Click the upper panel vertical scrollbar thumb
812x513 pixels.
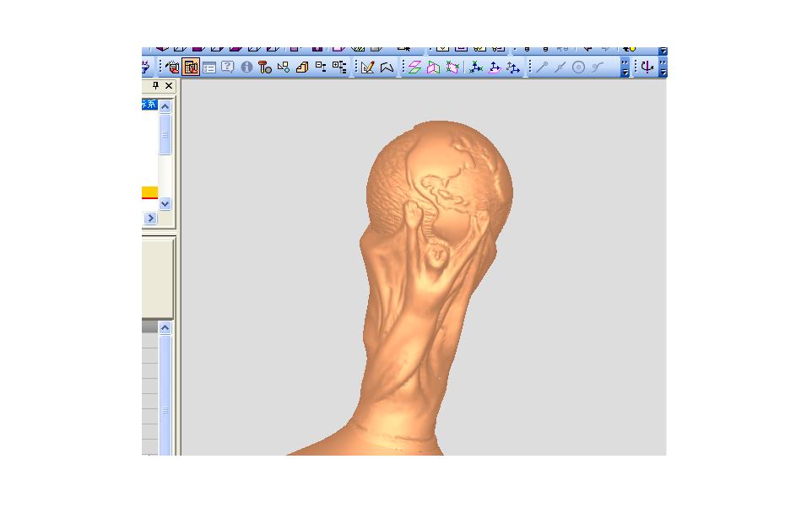[x=165, y=134]
